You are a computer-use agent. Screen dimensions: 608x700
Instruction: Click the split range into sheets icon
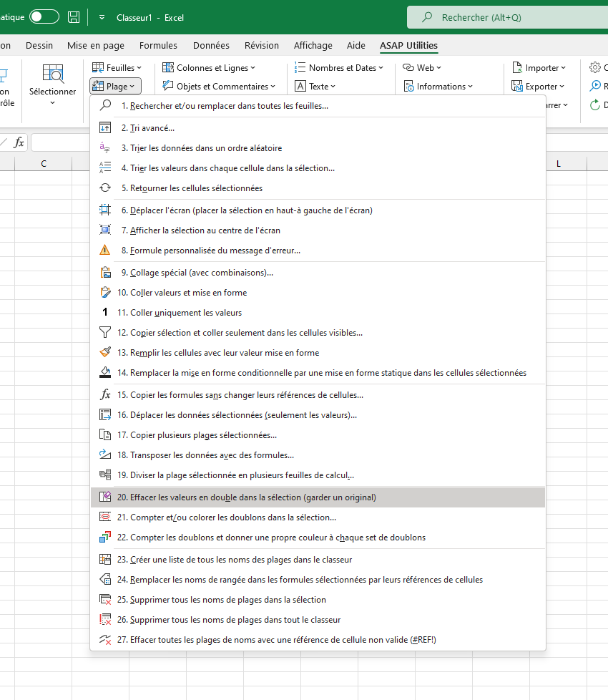point(105,475)
